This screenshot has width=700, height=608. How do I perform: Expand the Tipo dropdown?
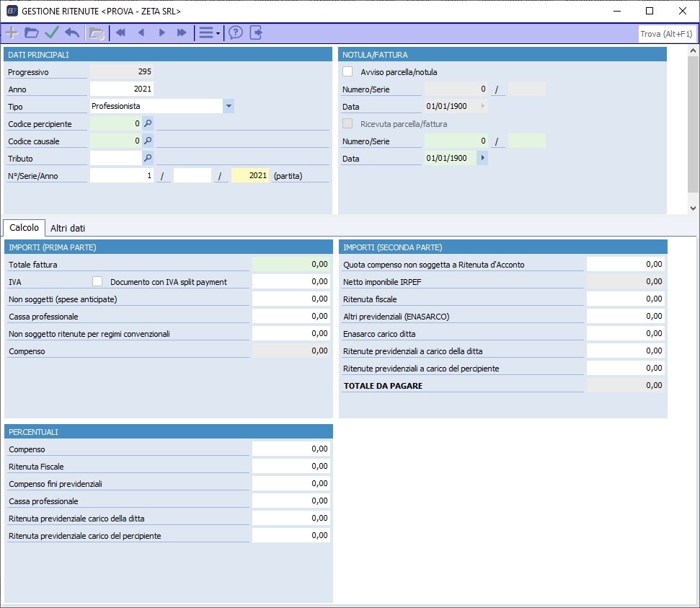[x=229, y=106]
